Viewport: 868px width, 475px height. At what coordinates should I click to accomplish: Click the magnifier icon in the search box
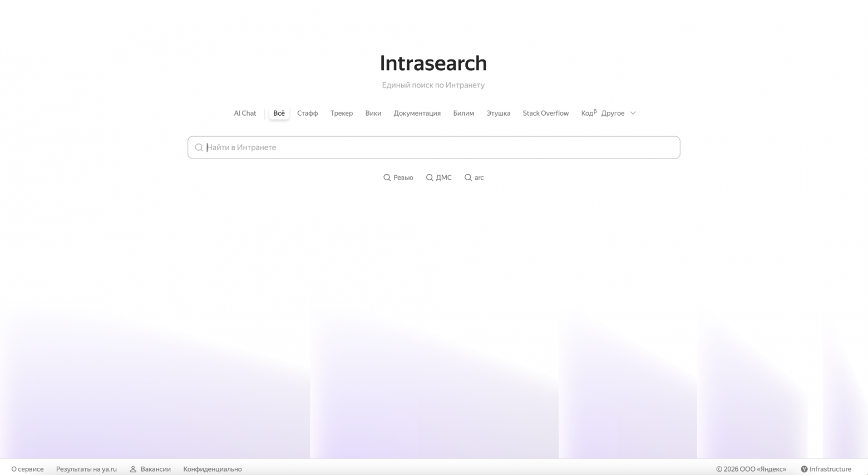(199, 147)
